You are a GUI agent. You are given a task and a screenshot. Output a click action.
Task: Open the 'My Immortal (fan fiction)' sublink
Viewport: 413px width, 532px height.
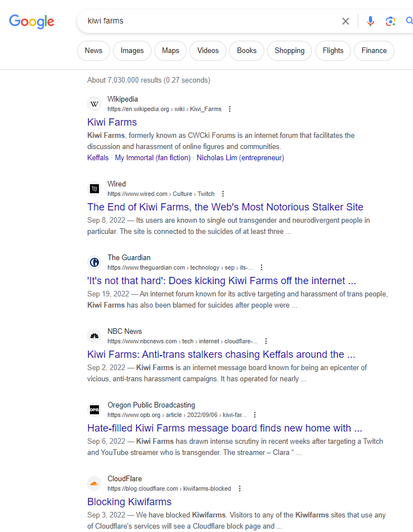(153, 158)
